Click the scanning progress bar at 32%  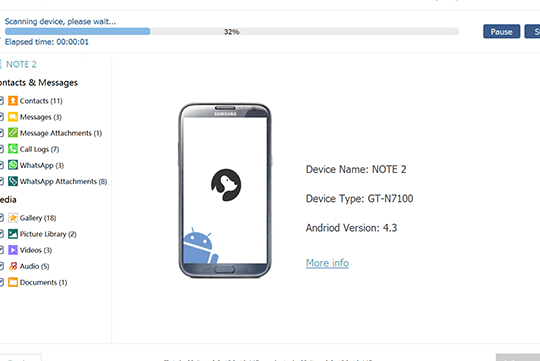(x=232, y=31)
